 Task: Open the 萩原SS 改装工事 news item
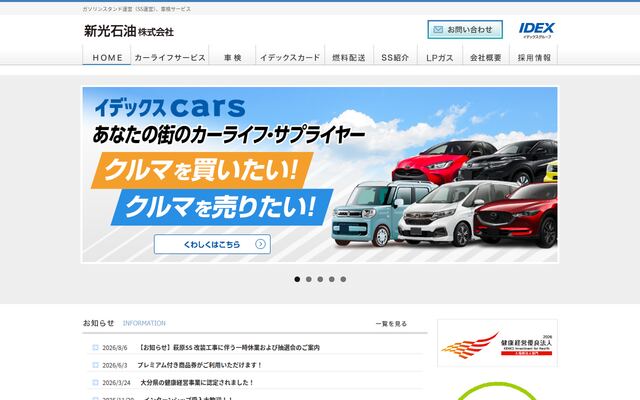(229, 348)
